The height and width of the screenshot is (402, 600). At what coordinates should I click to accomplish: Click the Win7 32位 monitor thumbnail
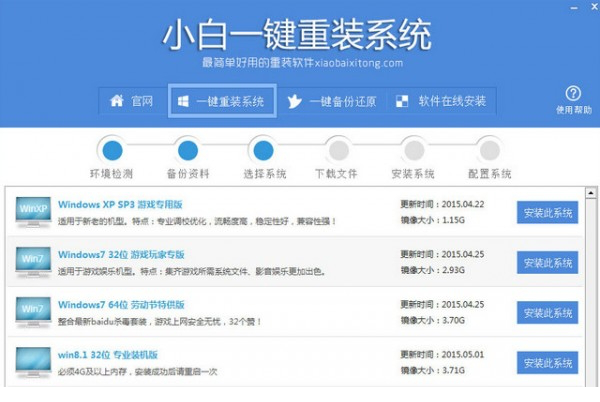33,262
